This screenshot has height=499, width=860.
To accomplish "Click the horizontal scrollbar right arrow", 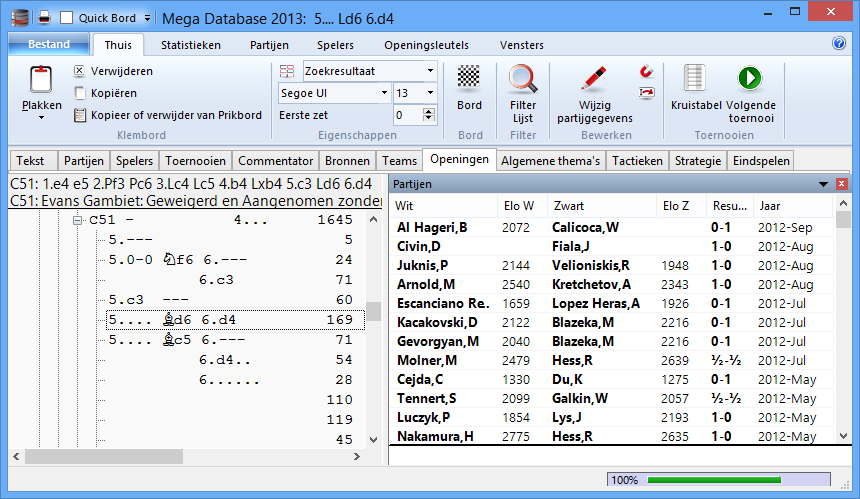I will [x=357, y=456].
